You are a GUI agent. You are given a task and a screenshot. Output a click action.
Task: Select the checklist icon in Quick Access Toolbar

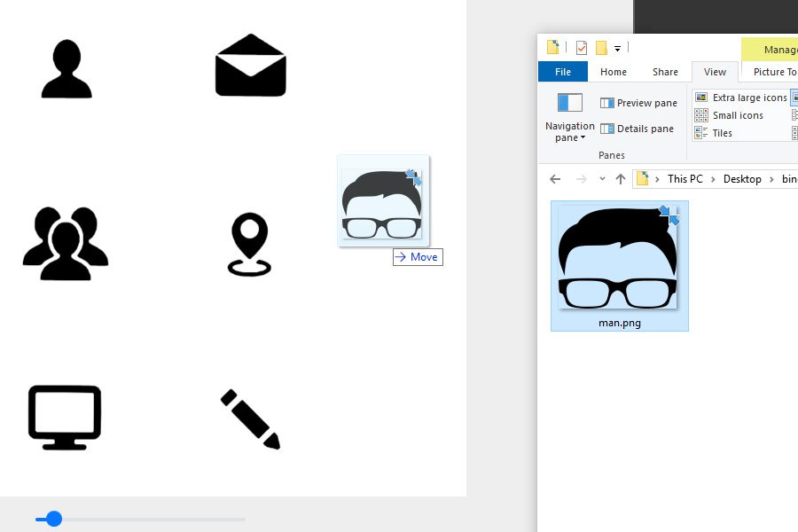coord(582,46)
